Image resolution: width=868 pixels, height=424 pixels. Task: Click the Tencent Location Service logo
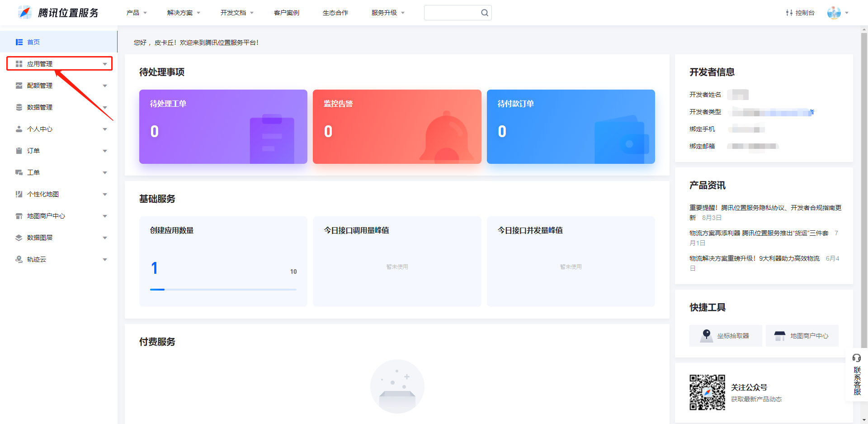pyautogui.click(x=58, y=13)
